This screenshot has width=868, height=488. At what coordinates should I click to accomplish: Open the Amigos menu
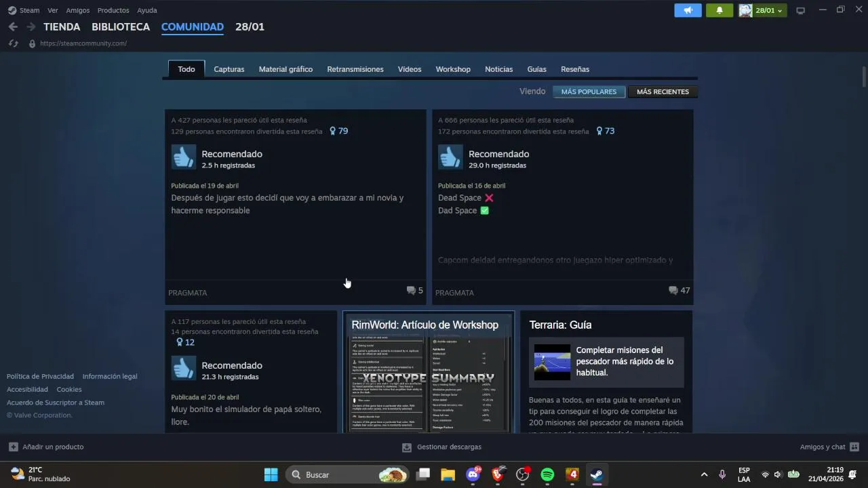pyautogui.click(x=78, y=10)
